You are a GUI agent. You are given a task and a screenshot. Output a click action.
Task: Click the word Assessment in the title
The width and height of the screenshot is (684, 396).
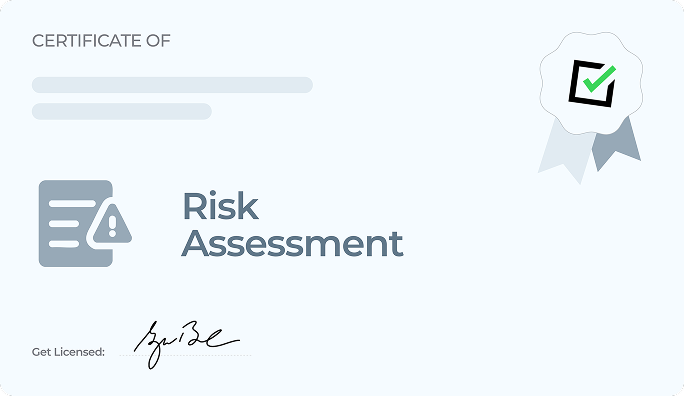pos(292,243)
